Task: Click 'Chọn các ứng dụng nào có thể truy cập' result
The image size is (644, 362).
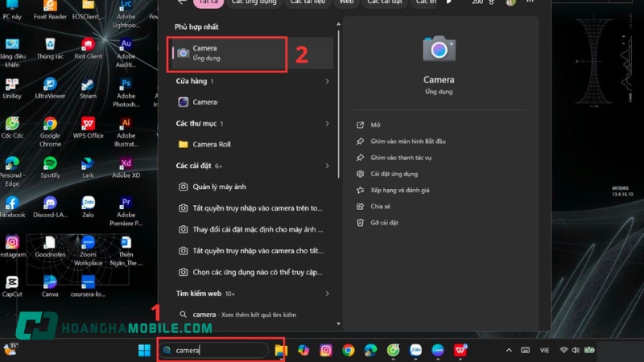Action: [x=252, y=272]
